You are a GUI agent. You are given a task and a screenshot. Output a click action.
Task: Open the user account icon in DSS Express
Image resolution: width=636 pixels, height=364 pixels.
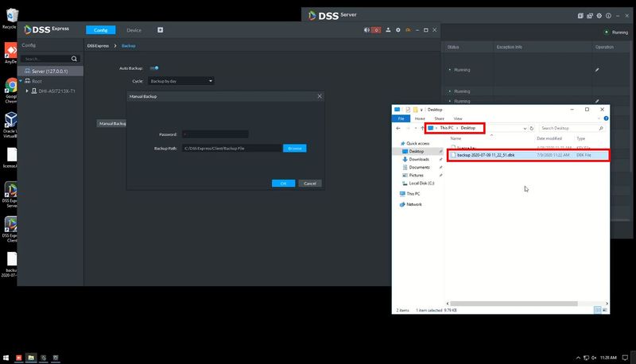point(388,30)
